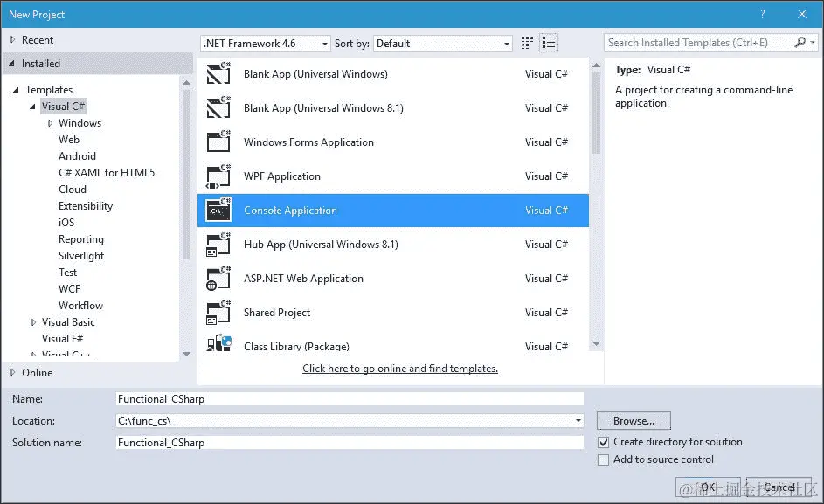Collapse the Templates tree node
824x504 pixels.
click(x=16, y=90)
